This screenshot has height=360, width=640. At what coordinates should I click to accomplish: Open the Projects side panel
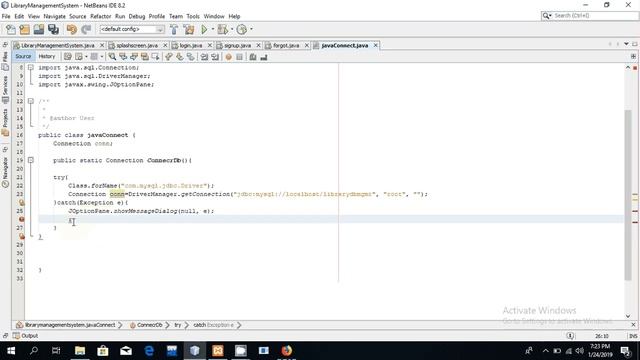5,122
